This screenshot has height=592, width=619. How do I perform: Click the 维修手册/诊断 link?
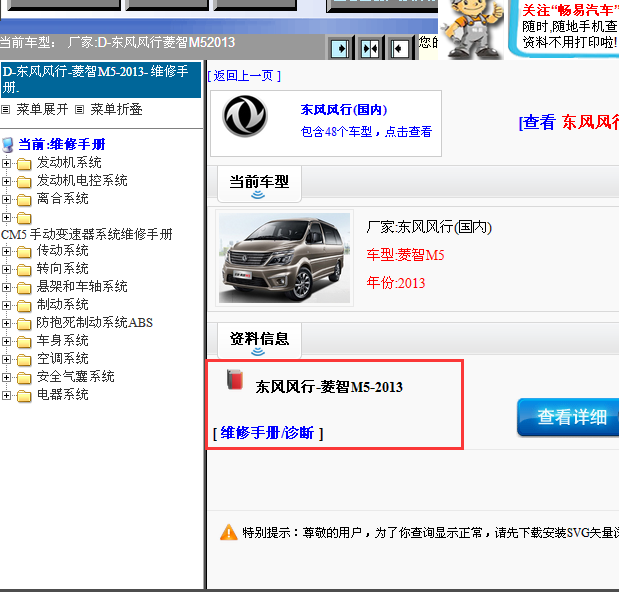pyautogui.click(x=268, y=433)
